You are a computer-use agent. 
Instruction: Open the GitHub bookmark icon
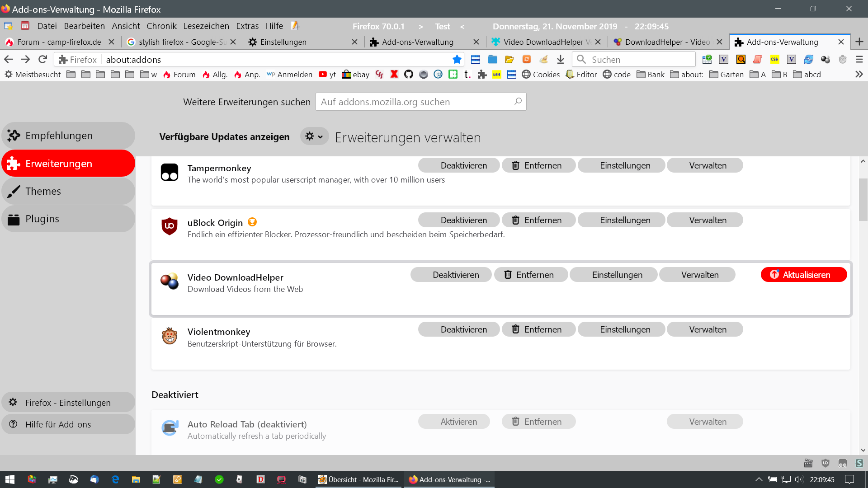[409, 74]
